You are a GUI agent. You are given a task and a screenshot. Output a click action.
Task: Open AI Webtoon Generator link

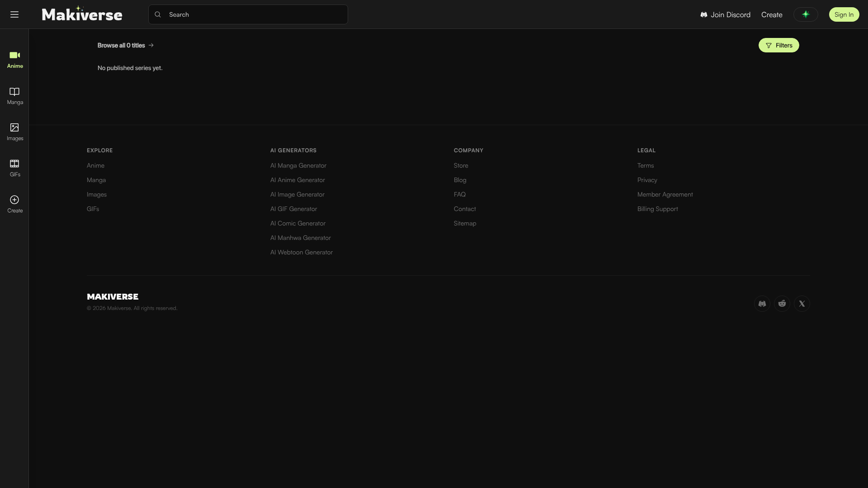click(x=302, y=252)
